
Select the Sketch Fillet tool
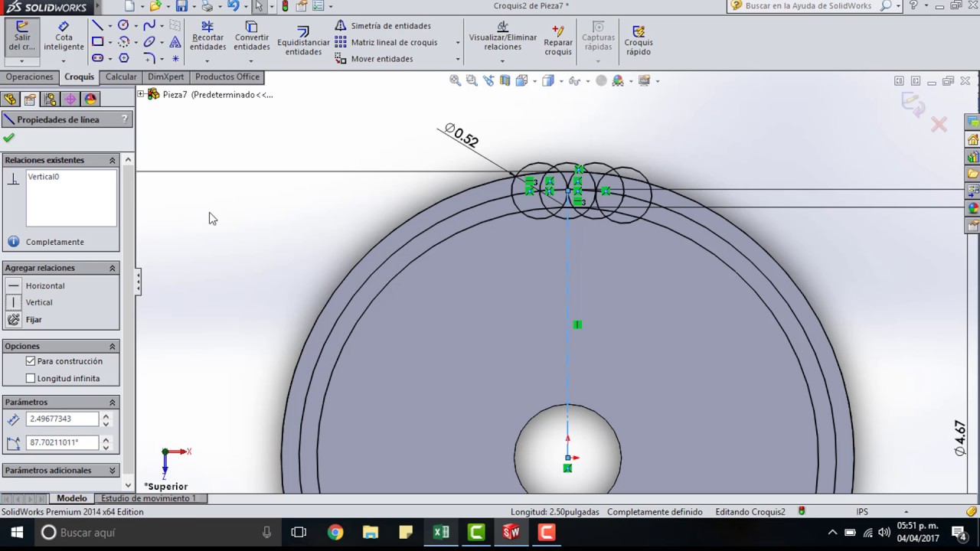pyautogui.click(x=149, y=58)
